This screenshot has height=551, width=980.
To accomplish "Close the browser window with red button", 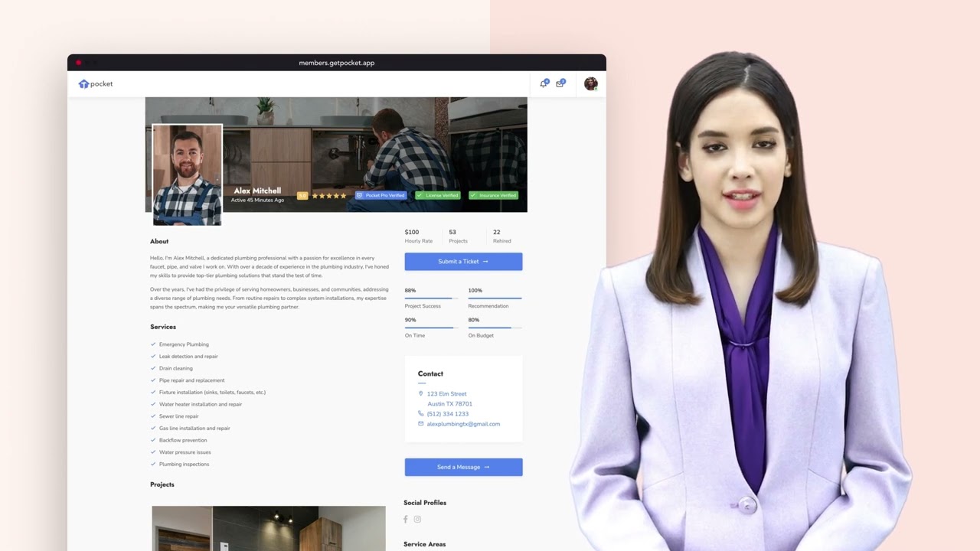I will point(78,63).
